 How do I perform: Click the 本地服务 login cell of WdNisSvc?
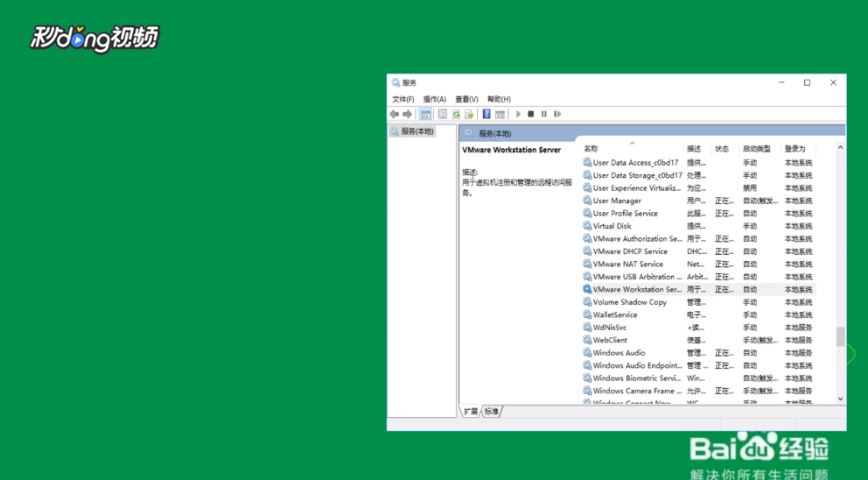tap(798, 328)
